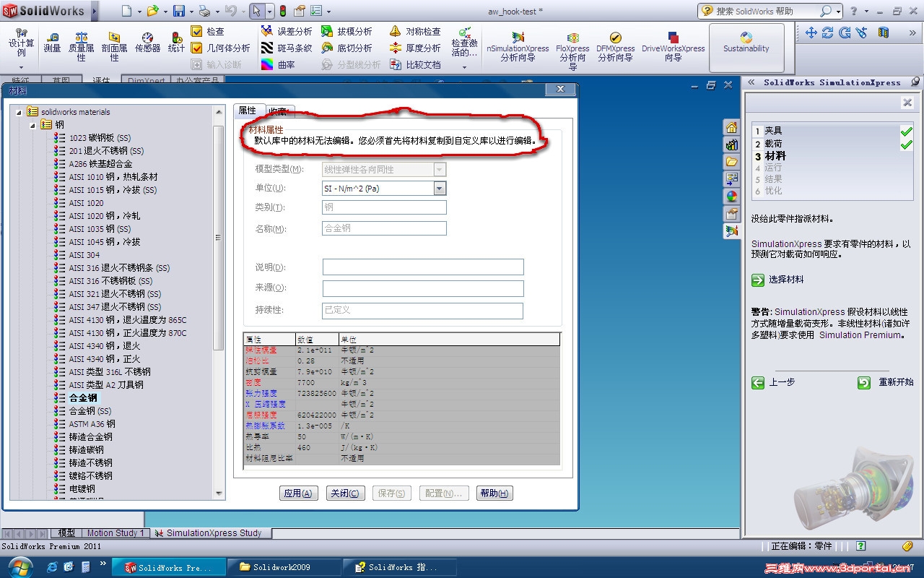Open the Appearances color-ball task pane tab
The height and width of the screenshot is (578, 924).
(732, 197)
